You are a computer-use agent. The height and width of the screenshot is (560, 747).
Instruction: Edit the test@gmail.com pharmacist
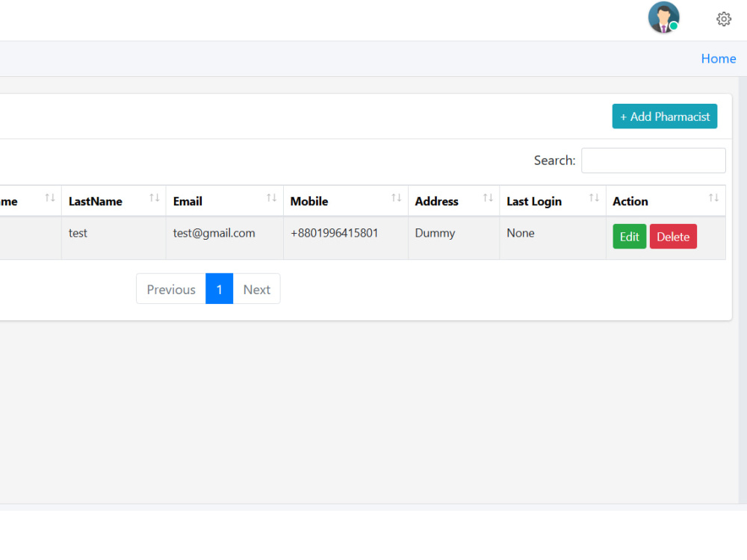tap(629, 237)
